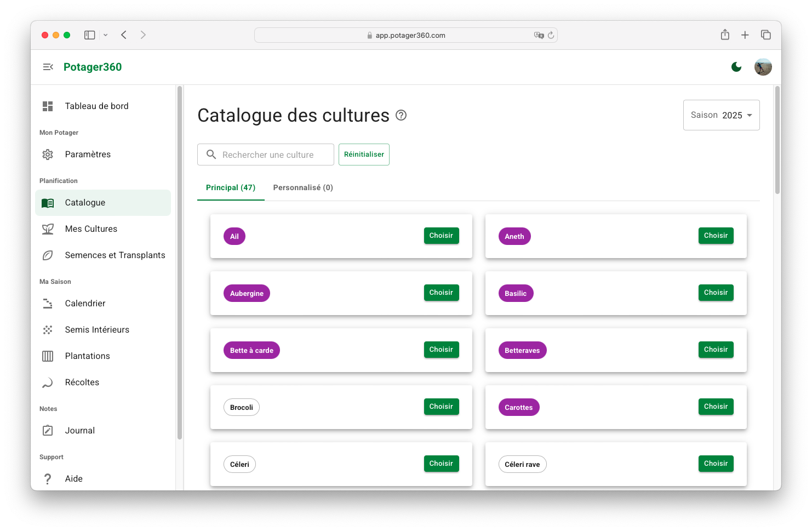Screen dimensions: 812x531
Task: Open Semences et Transplants via its seed icon
Action: click(48, 255)
